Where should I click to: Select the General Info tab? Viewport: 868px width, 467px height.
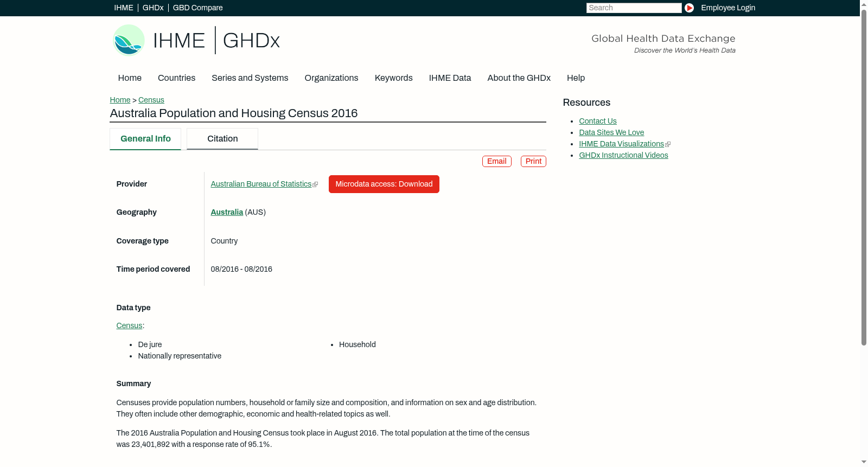(145, 139)
